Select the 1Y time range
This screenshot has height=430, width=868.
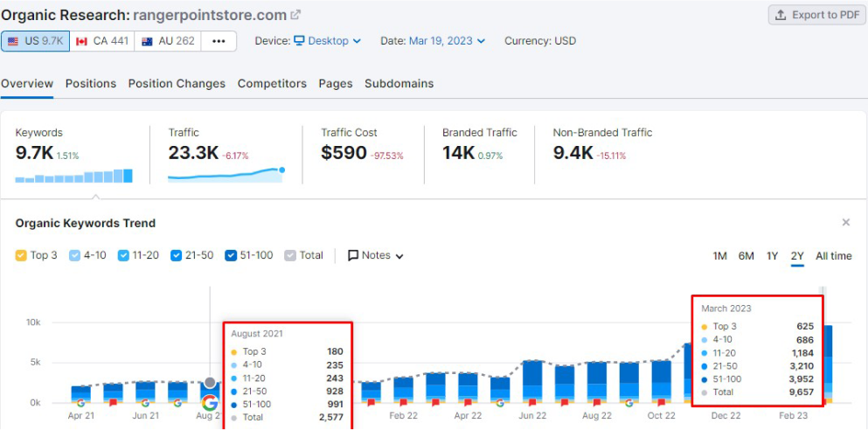pos(772,256)
